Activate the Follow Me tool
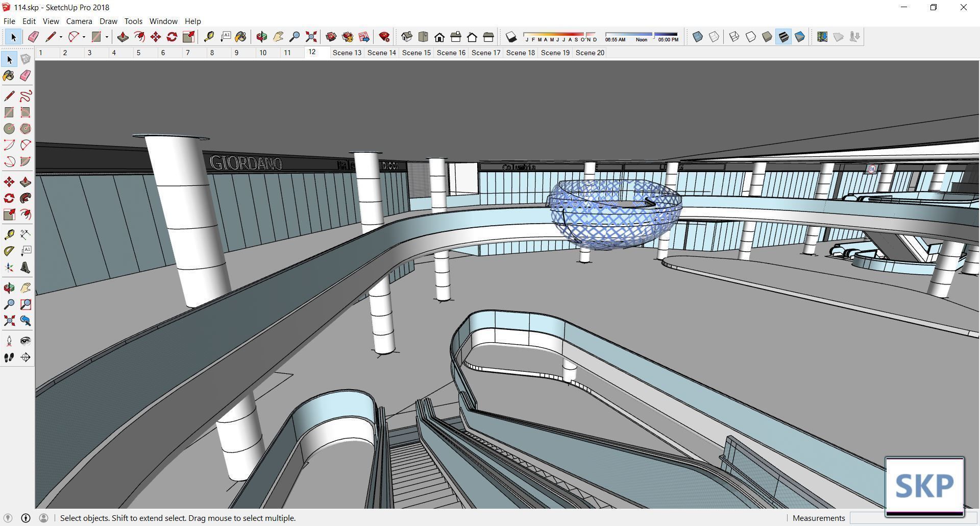This screenshot has height=526, width=980. click(x=26, y=198)
